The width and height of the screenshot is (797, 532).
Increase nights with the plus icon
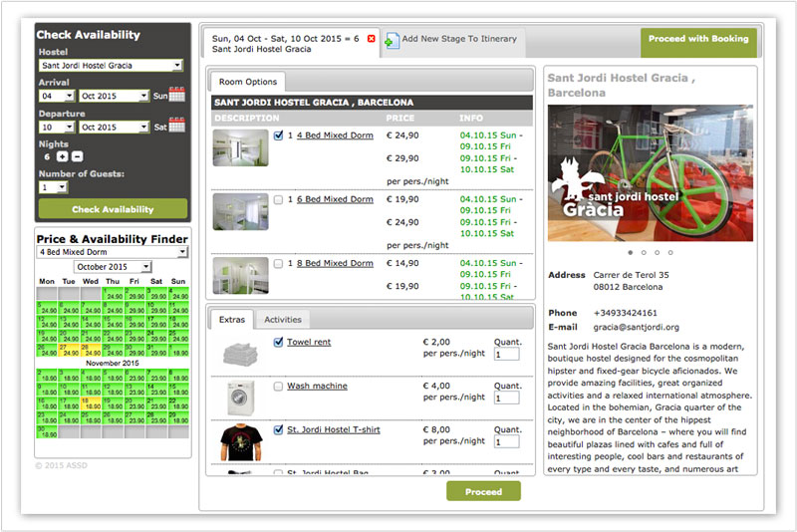(x=62, y=156)
